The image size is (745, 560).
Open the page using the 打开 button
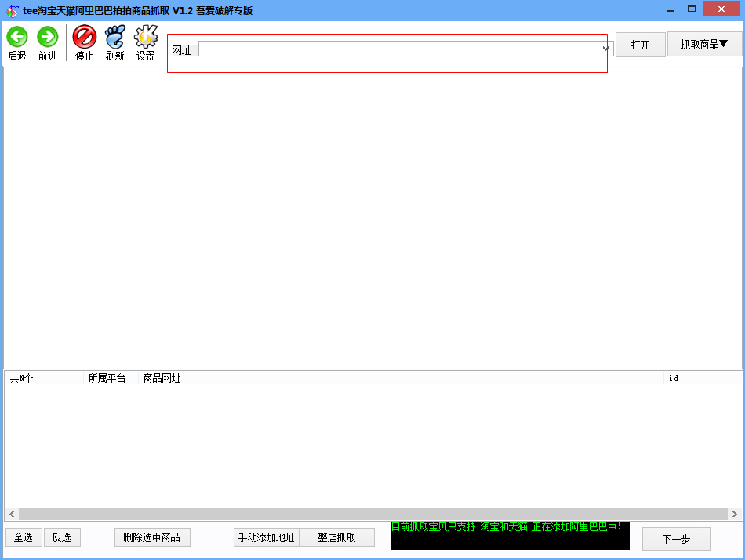[x=640, y=45]
